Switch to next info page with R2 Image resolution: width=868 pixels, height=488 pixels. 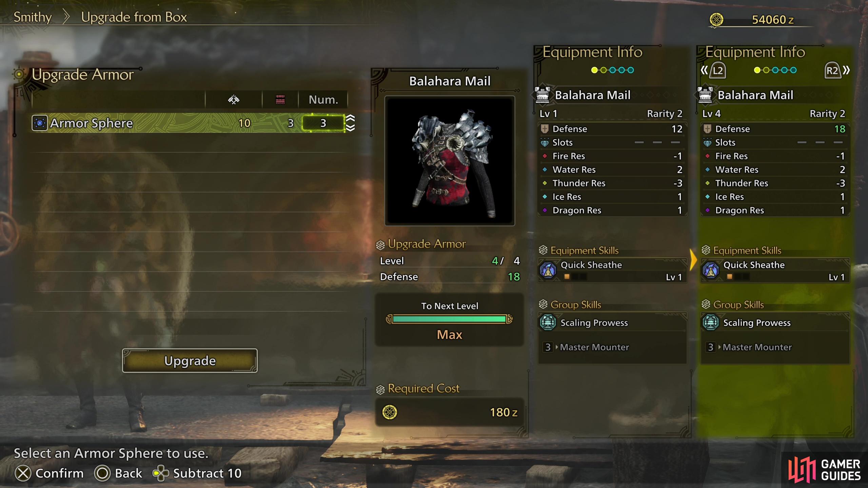(837, 70)
